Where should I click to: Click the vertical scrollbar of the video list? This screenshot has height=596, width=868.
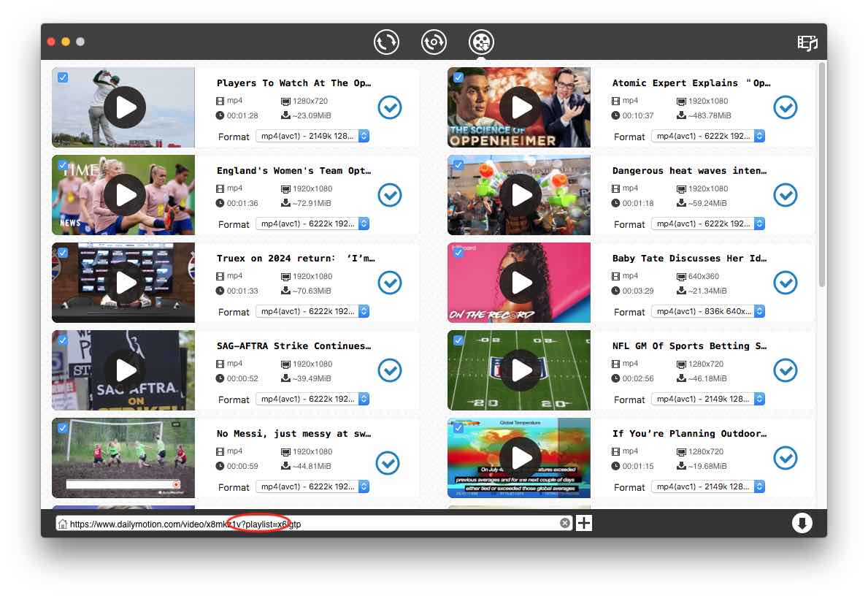click(x=822, y=175)
